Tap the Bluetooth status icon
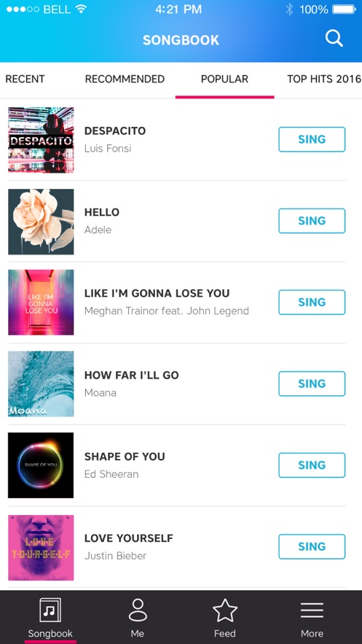The width and height of the screenshot is (362, 644). coord(289,9)
